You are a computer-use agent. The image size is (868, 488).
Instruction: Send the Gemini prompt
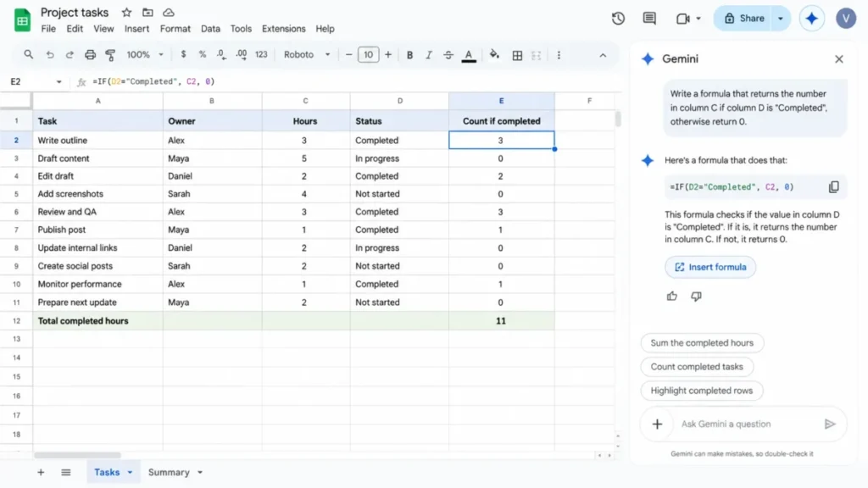pyautogui.click(x=830, y=424)
